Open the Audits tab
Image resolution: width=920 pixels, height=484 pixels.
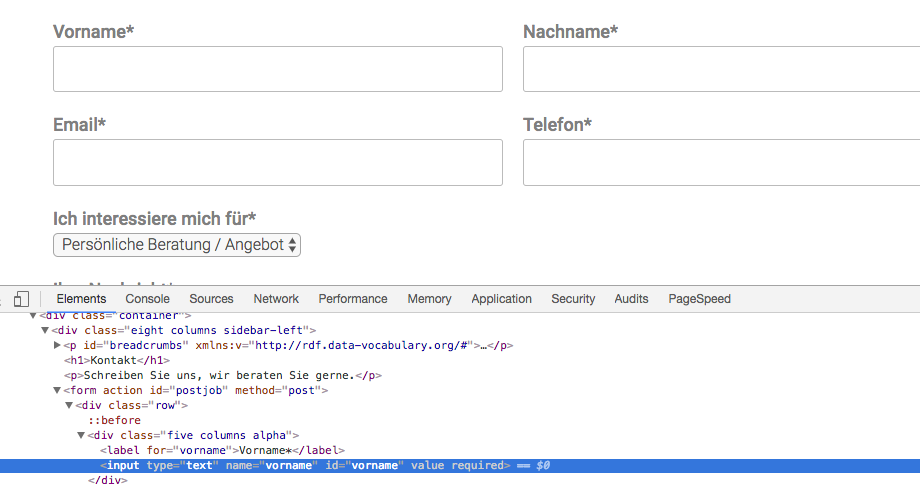[631, 299]
